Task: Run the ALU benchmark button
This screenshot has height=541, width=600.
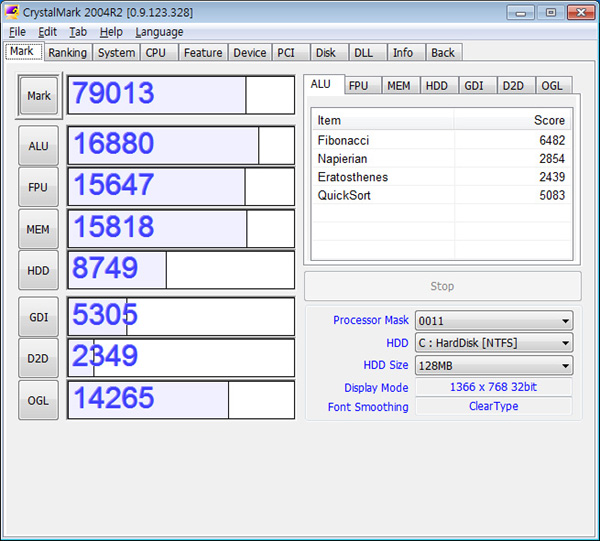Action: [38, 146]
